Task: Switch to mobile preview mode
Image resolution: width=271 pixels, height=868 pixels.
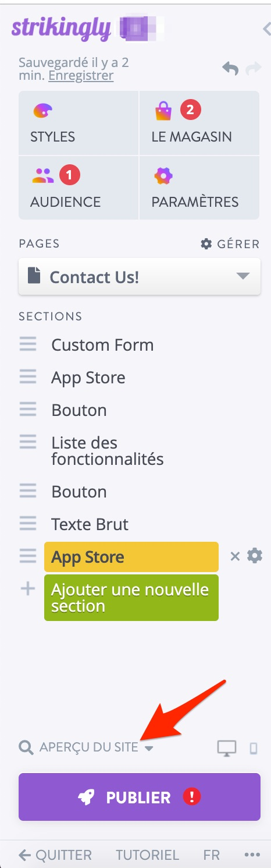Action: point(254,748)
